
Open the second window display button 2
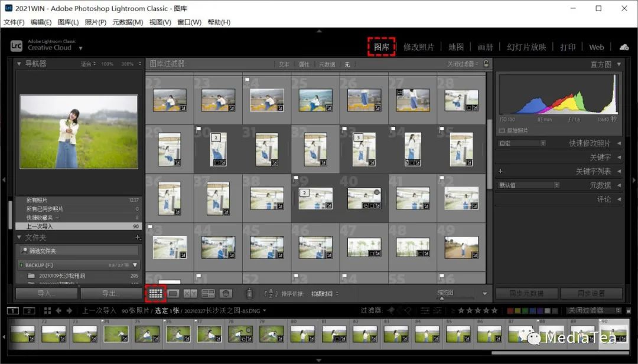coord(29,311)
